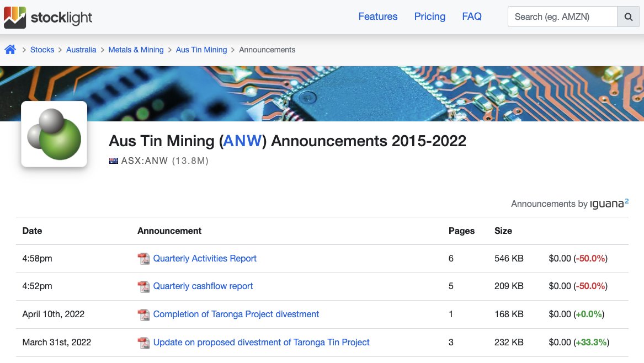Image resolution: width=644 pixels, height=363 pixels.
Task: Click the PDF icon for Quarterly cashflow report
Action: pyautogui.click(x=143, y=286)
